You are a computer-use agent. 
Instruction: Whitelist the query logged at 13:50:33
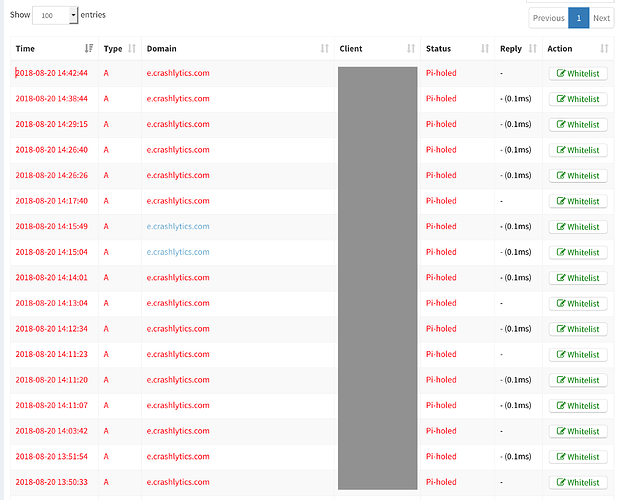[578, 482]
